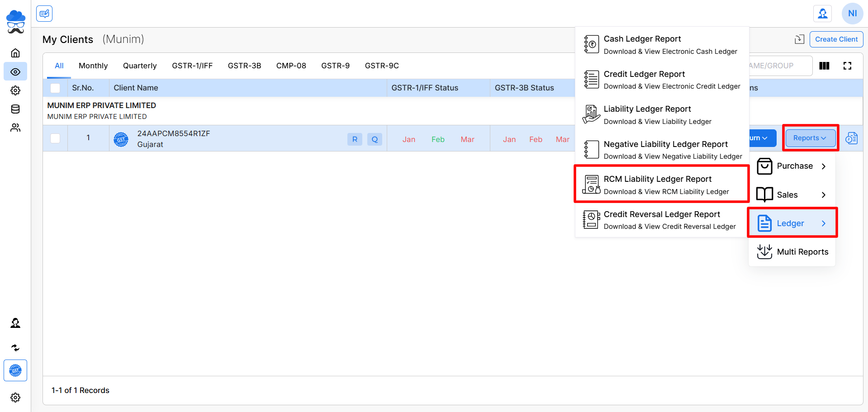This screenshot has height=412, width=868.
Task: Check the select-all checkbox in table header
Action: click(x=55, y=88)
